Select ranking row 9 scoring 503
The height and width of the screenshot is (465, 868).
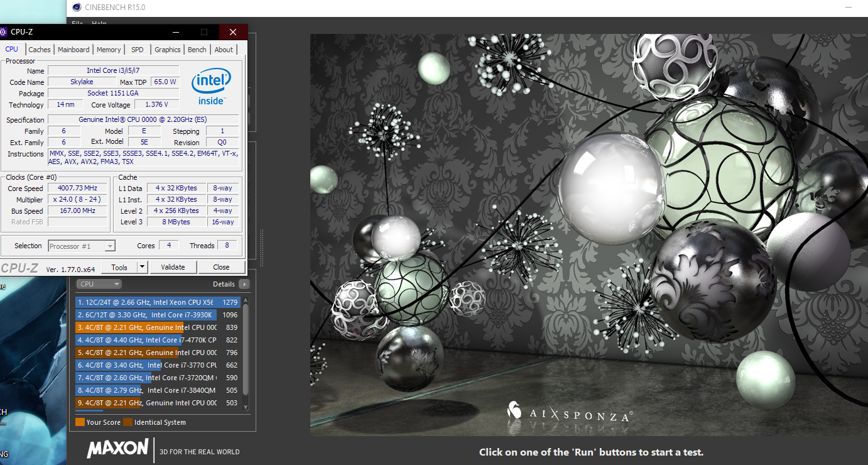(x=158, y=403)
